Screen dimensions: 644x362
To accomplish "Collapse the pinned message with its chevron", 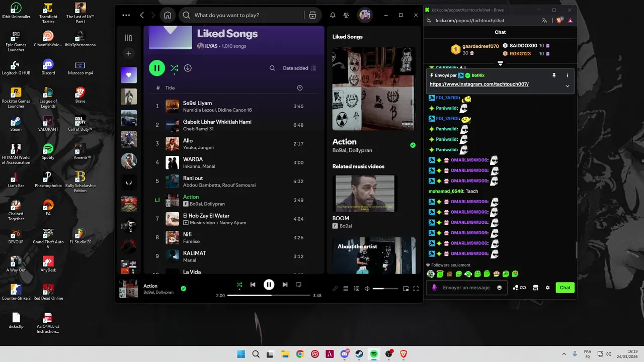I will coord(568,86).
